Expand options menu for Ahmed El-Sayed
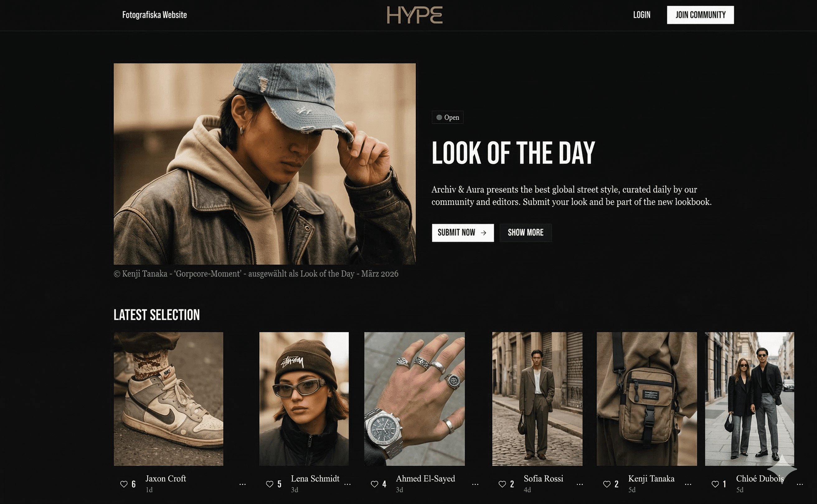Screen dimensions: 817x504 [475, 484]
